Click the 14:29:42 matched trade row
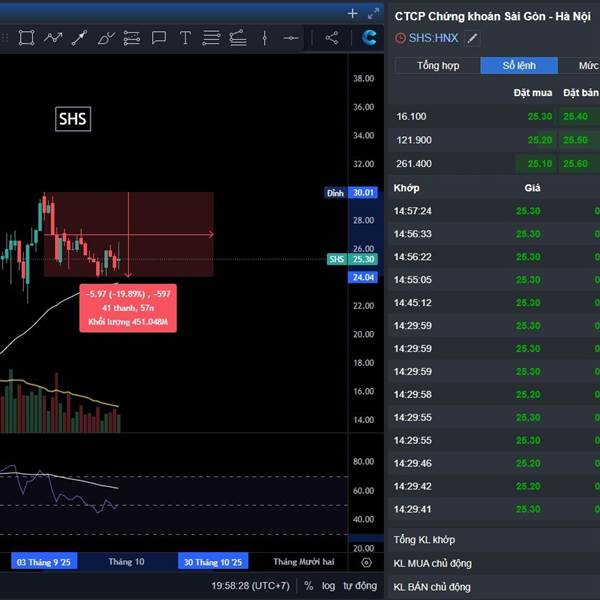This screenshot has height=600, width=600. pyautogui.click(x=494, y=486)
